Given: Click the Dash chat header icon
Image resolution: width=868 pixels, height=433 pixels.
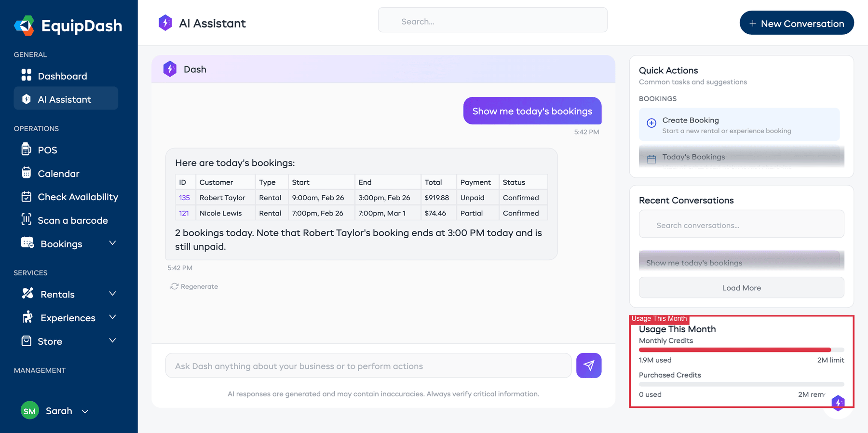Looking at the screenshot, I should (x=170, y=69).
